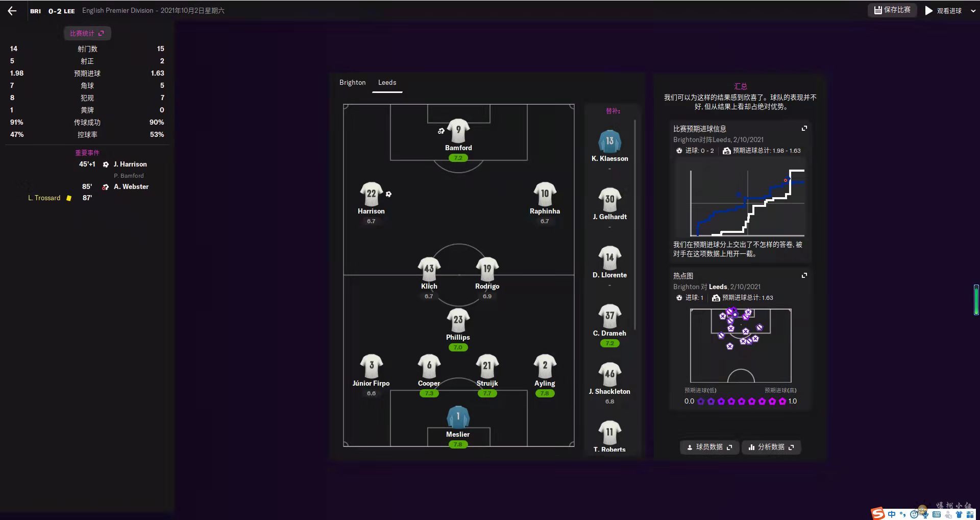980x520 pixels.
Task: Toggle the IME punctuation mode button
Action: click(x=902, y=514)
